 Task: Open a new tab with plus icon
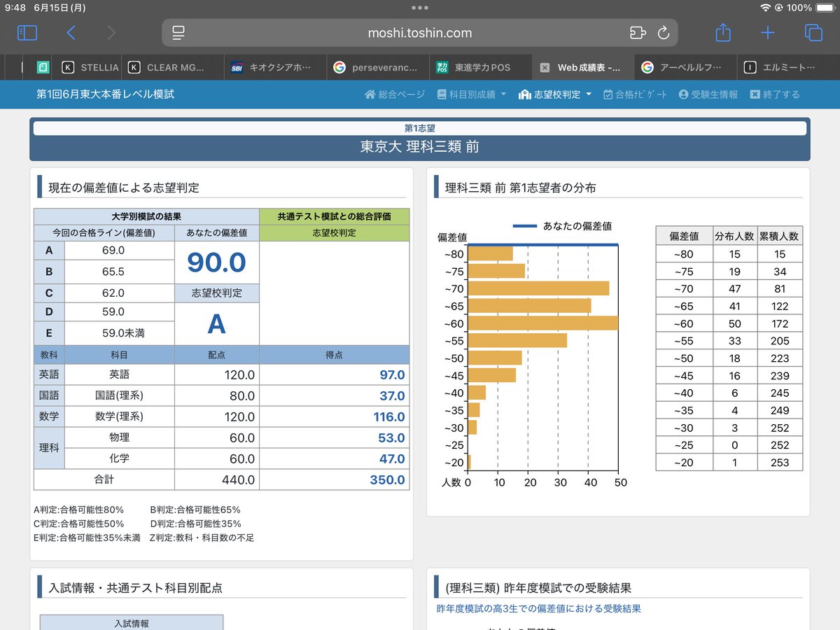tap(768, 33)
